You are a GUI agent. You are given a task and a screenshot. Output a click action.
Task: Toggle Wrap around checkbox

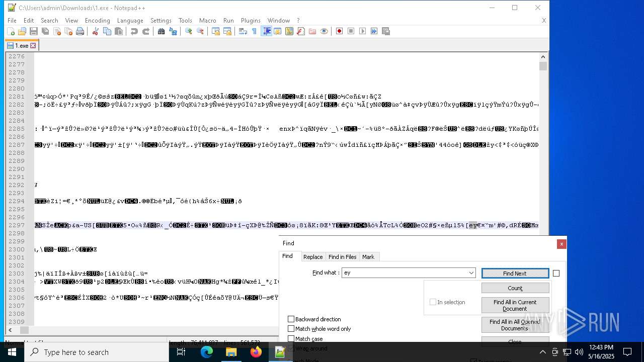tap(291, 348)
